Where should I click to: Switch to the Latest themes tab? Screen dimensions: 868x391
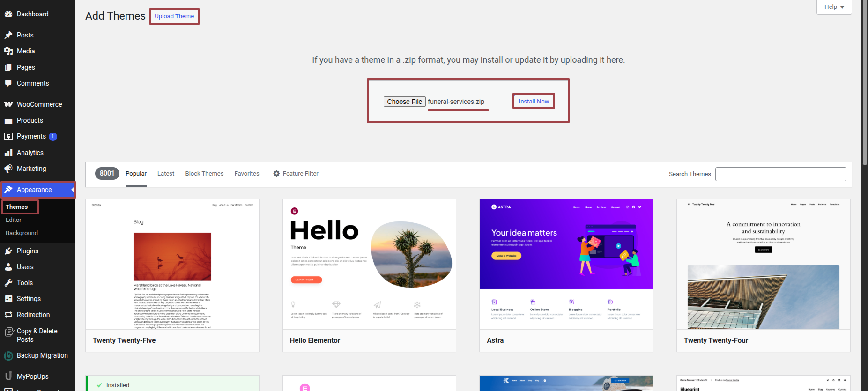coord(166,174)
